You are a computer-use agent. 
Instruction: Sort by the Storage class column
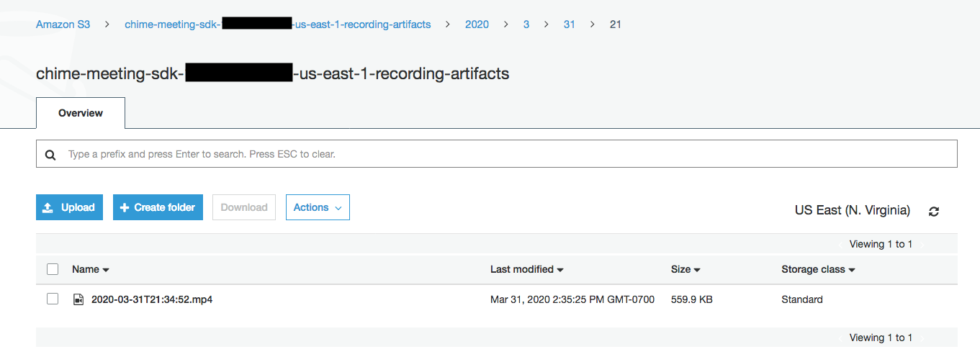coord(818,269)
